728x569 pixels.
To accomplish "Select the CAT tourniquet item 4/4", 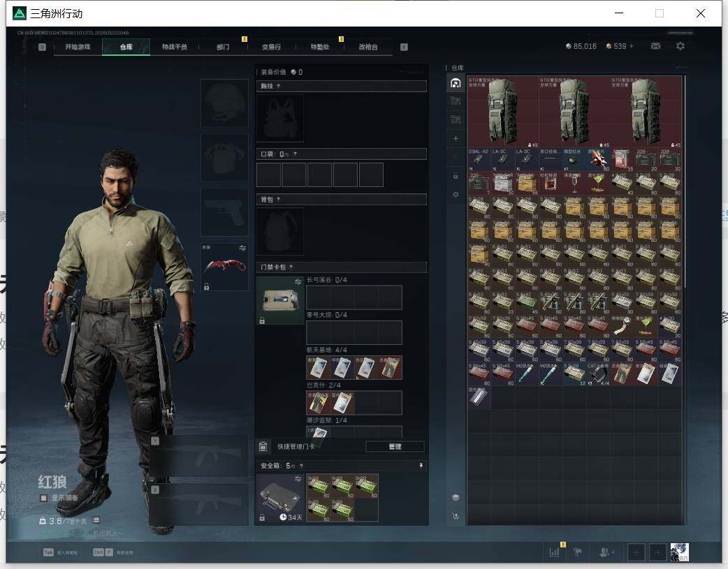I will tap(598, 374).
